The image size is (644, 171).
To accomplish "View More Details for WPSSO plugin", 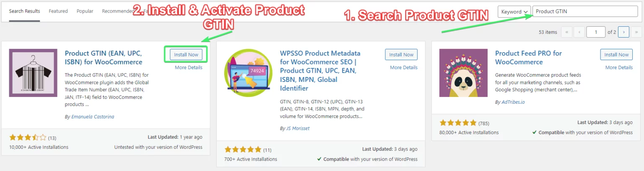I will click(x=404, y=67).
